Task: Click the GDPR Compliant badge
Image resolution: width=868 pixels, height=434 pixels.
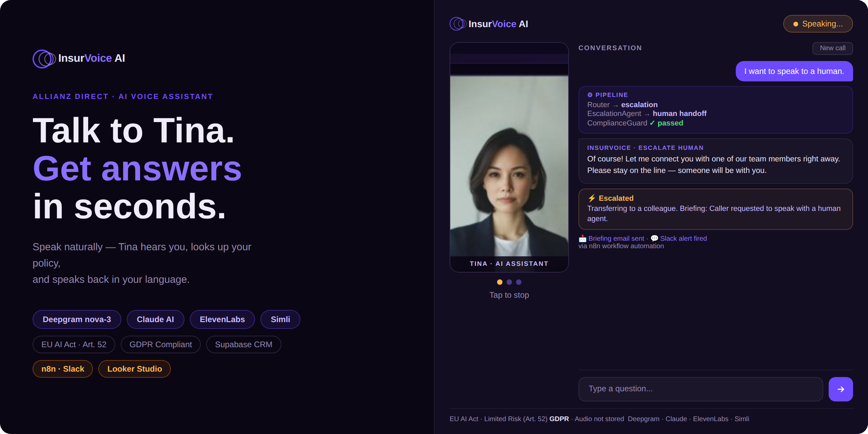Action: pyautogui.click(x=161, y=344)
